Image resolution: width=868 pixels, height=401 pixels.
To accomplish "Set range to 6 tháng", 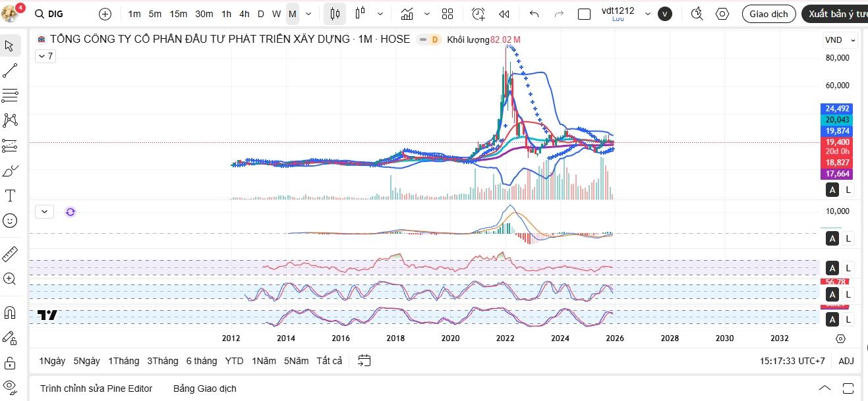I will [x=201, y=361].
